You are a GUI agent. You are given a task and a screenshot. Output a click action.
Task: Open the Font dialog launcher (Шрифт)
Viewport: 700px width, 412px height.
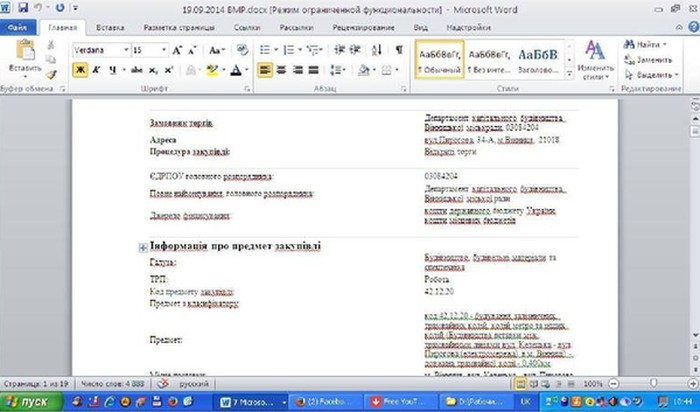pos(247,89)
